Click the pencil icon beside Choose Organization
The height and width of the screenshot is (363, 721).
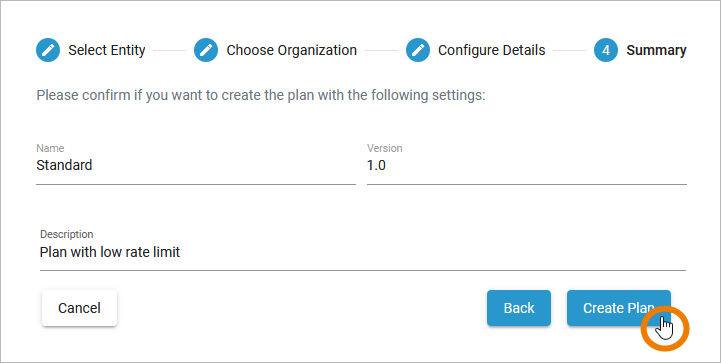[x=206, y=50]
